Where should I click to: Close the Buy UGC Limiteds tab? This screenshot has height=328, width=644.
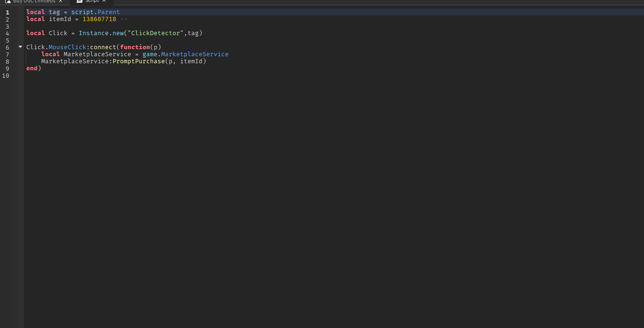(60, 1)
